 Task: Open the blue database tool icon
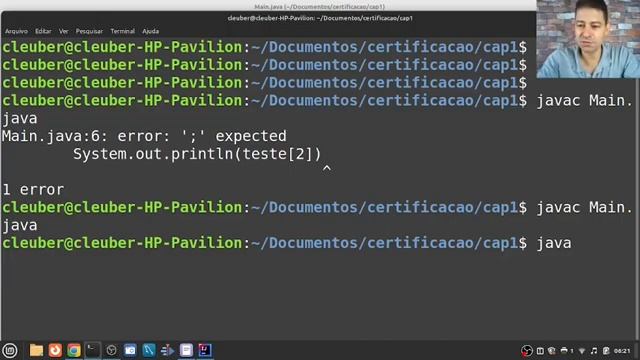coord(149,350)
